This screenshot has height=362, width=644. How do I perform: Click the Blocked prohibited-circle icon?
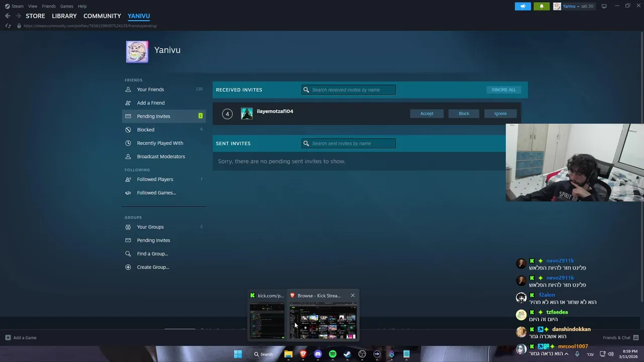(128, 130)
